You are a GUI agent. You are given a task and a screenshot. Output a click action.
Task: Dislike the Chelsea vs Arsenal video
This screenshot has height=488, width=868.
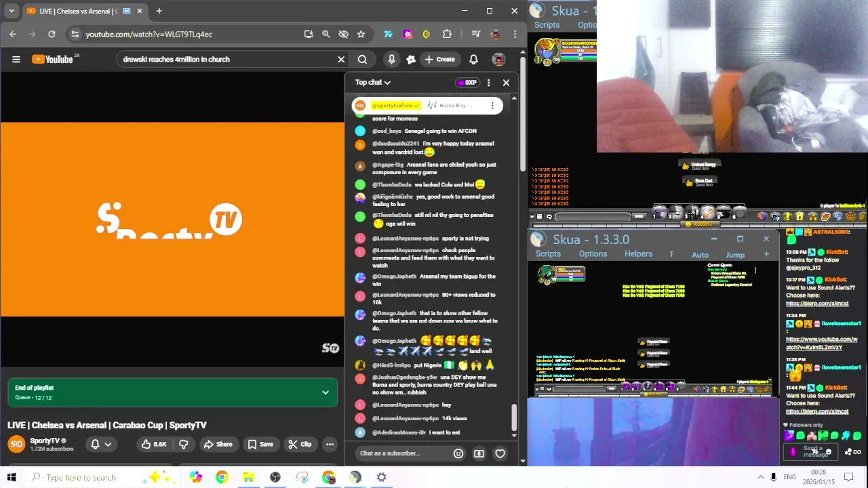tap(183, 445)
